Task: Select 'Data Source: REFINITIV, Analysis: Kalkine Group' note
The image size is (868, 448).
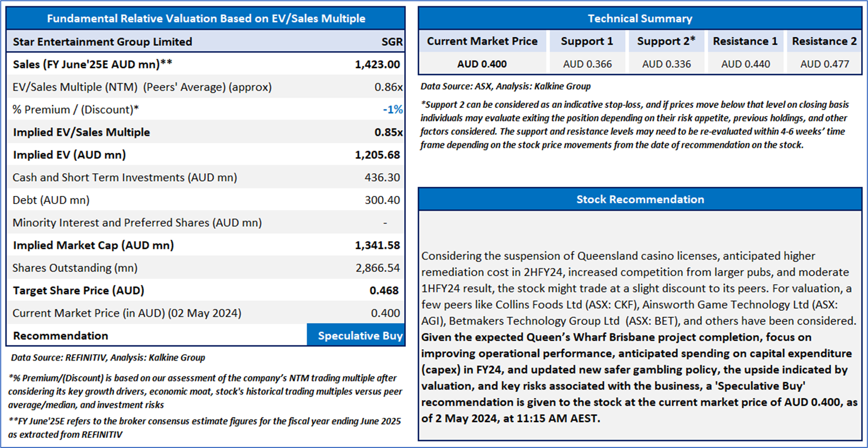Action: pyautogui.click(x=108, y=357)
